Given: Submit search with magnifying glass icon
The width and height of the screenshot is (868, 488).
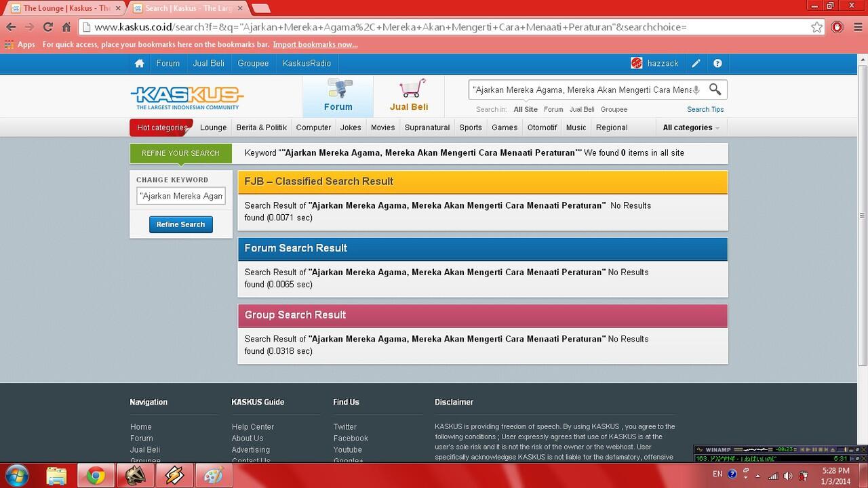Looking at the screenshot, I should [715, 89].
